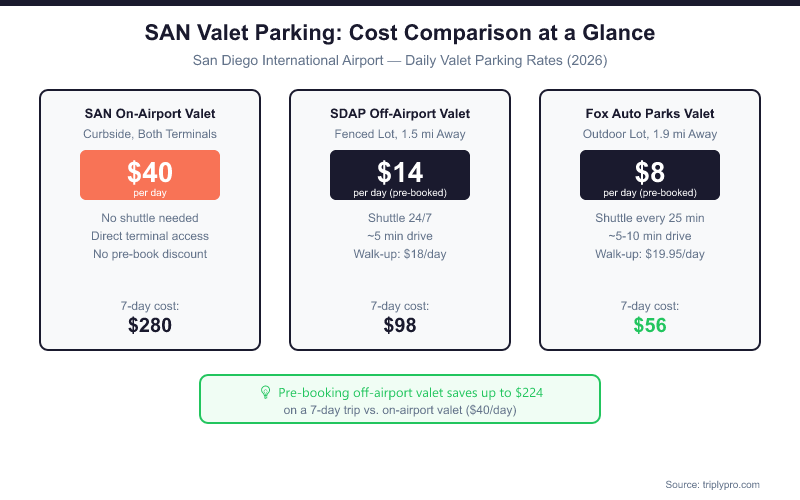The image size is (800, 500).
Task: Click the "Shuttle every 25 min" line
Action: click(x=650, y=218)
